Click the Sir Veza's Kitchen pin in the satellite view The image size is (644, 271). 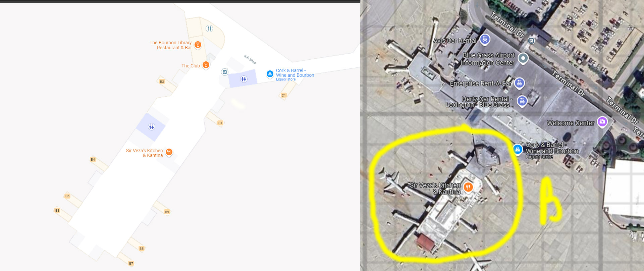pos(468,187)
